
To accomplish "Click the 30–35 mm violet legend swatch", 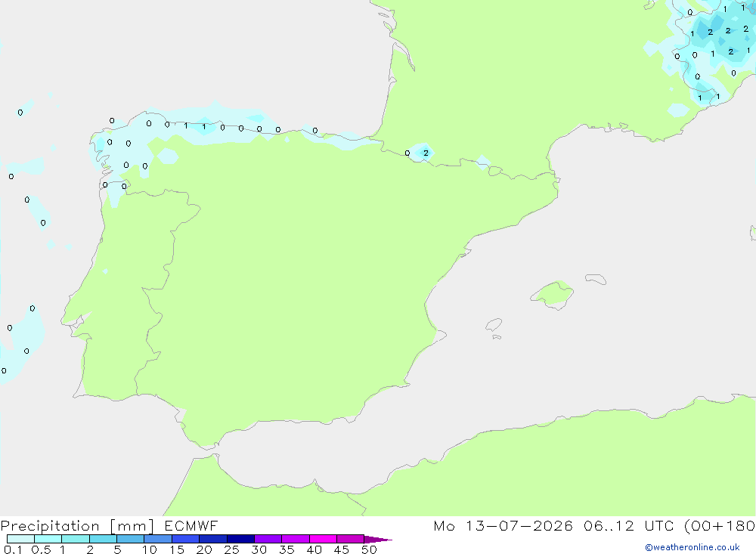I will (x=268, y=539).
